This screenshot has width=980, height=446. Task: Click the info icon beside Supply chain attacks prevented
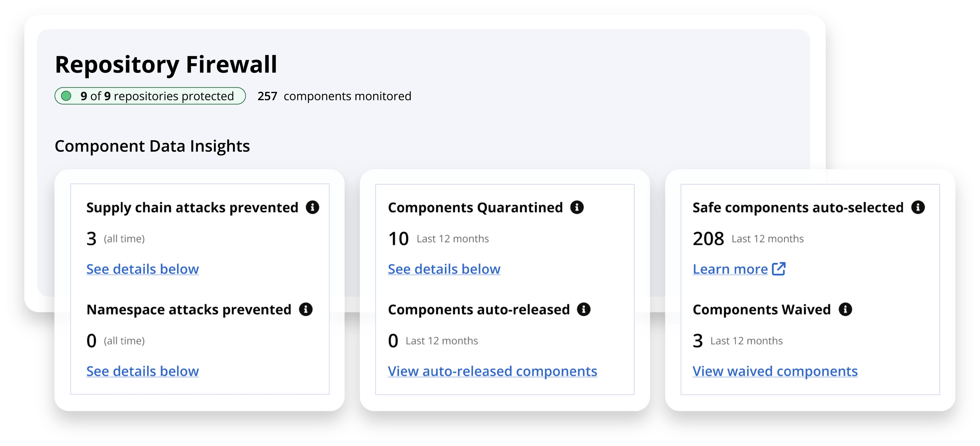coord(313,207)
